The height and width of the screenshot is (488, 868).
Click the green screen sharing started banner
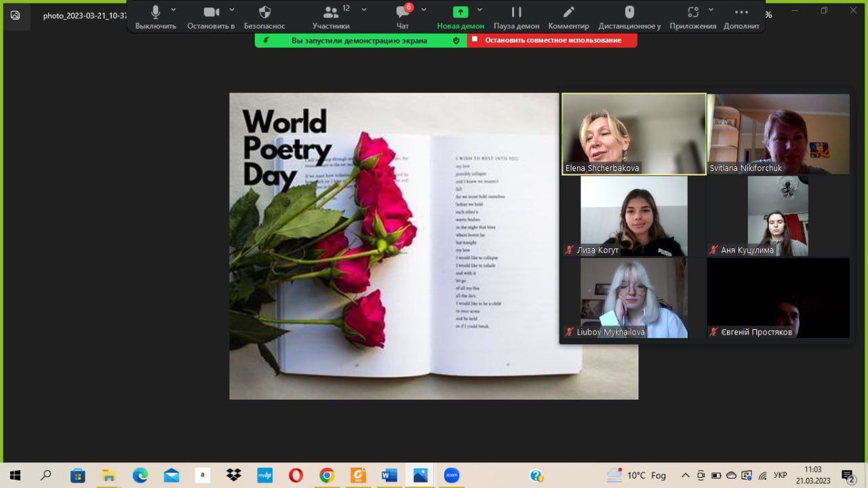pos(360,41)
